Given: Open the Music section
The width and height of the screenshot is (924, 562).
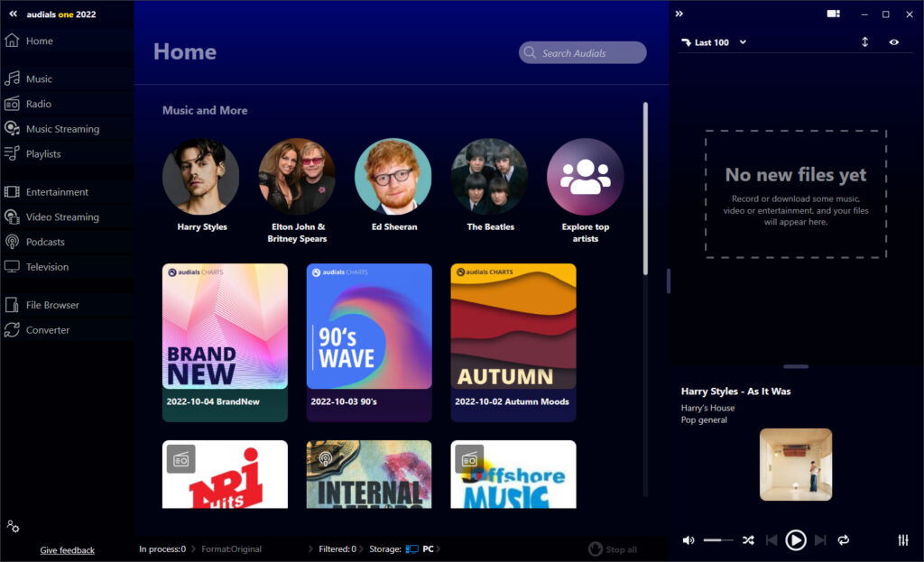Looking at the screenshot, I should pos(39,79).
